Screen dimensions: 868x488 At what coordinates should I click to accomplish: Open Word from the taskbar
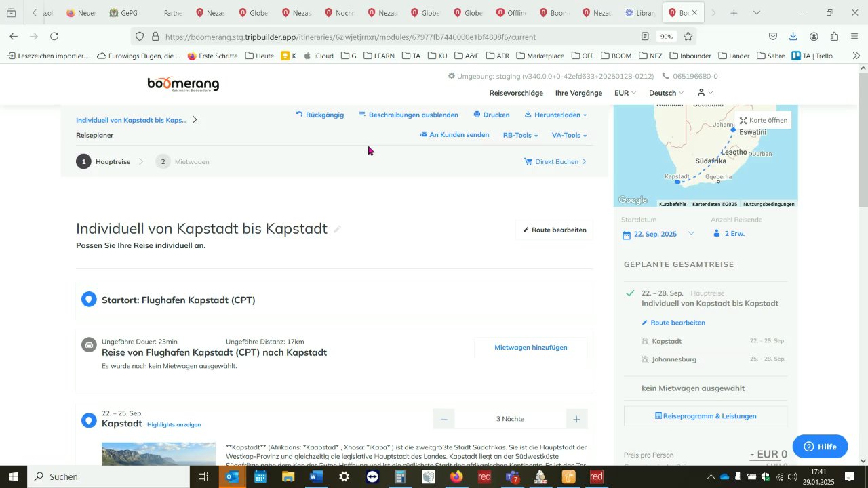pos(316,476)
